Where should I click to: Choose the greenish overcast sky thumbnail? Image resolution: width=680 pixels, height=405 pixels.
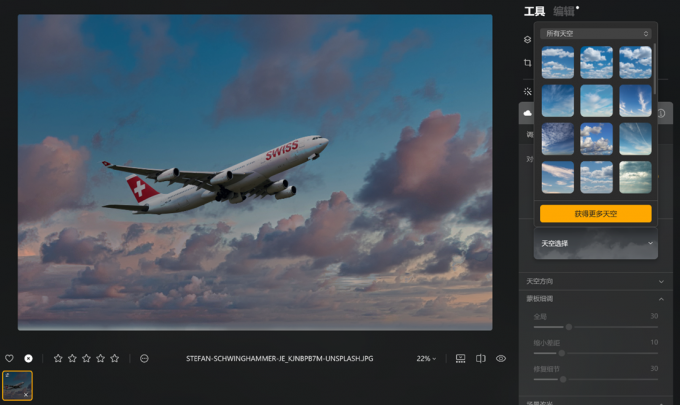pos(635,177)
